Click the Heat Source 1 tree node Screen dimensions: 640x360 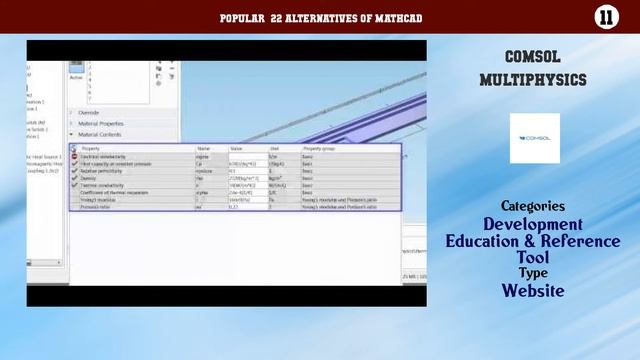point(45,157)
